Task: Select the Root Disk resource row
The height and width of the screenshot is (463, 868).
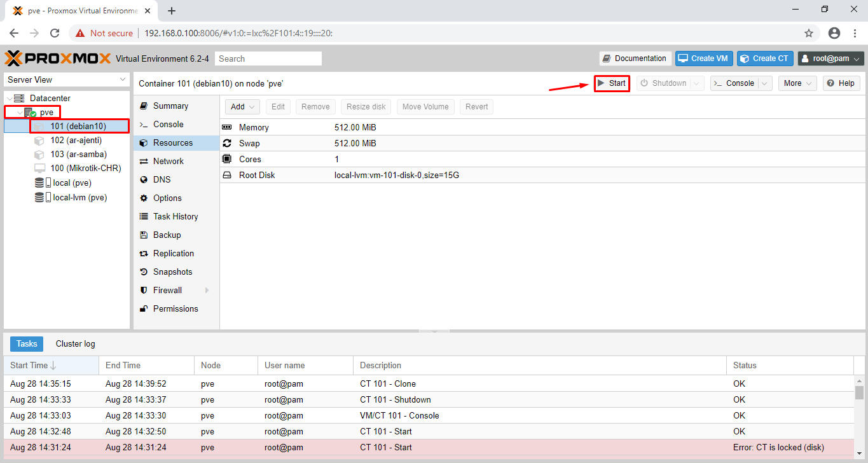Action: [x=542, y=175]
